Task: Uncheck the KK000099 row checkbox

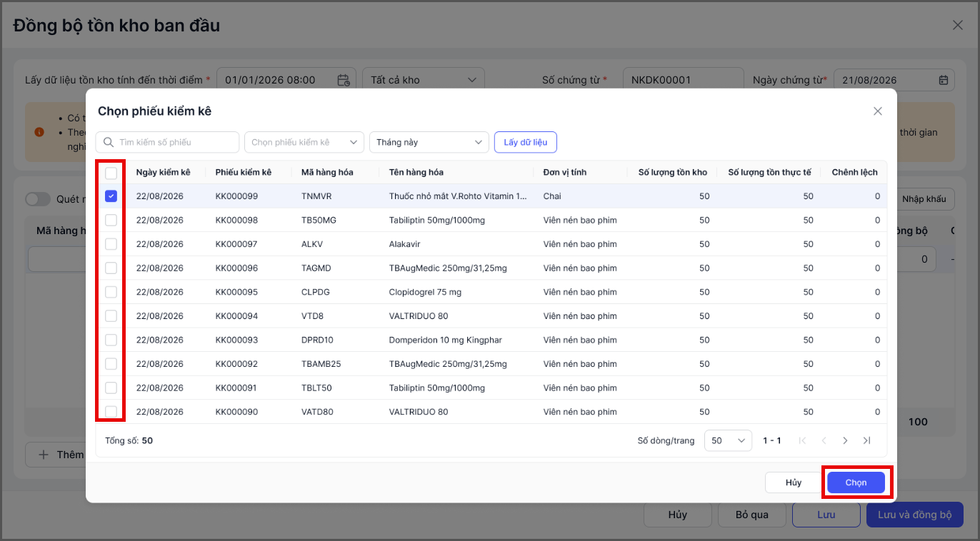Action: pyautogui.click(x=111, y=196)
